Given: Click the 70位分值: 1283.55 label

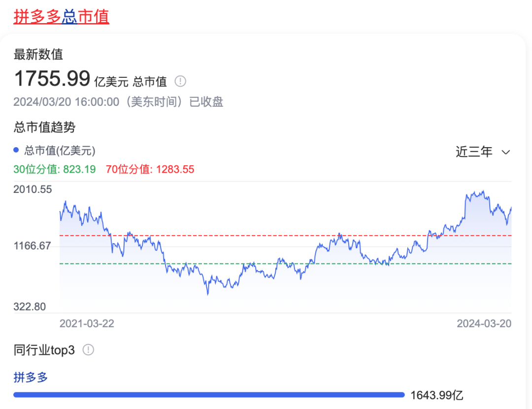Looking at the screenshot, I should pyautogui.click(x=150, y=169).
